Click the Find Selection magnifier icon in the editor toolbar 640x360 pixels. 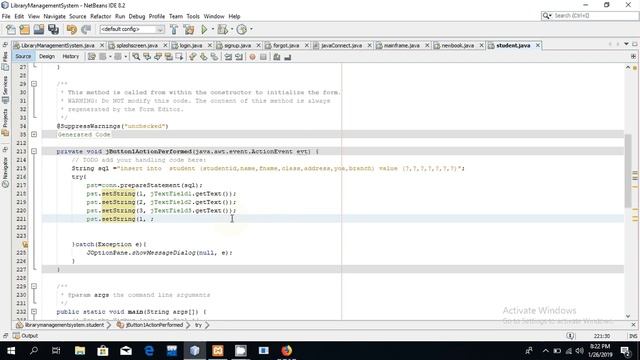[x=136, y=57]
